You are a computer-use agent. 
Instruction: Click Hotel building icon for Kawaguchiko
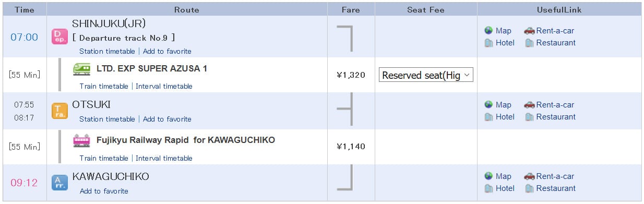click(x=488, y=188)
